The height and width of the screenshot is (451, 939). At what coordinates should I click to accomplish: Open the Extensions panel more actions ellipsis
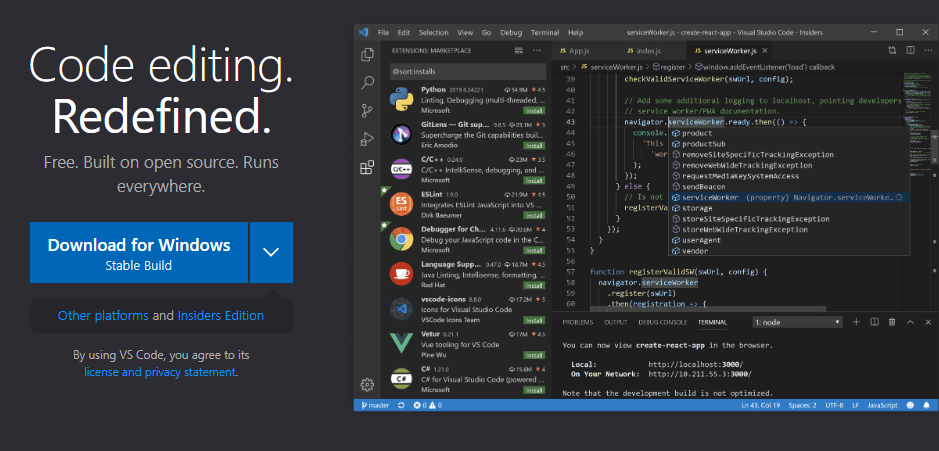coord(537,50)
